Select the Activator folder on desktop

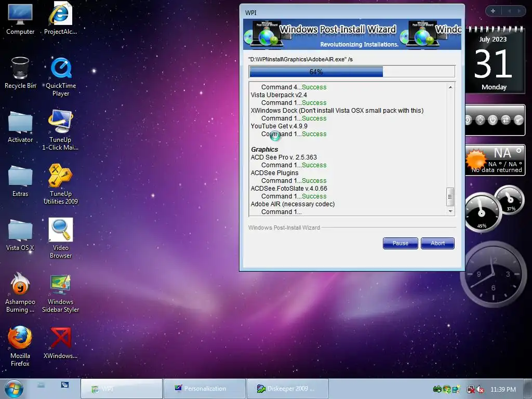tap(20, 127)
